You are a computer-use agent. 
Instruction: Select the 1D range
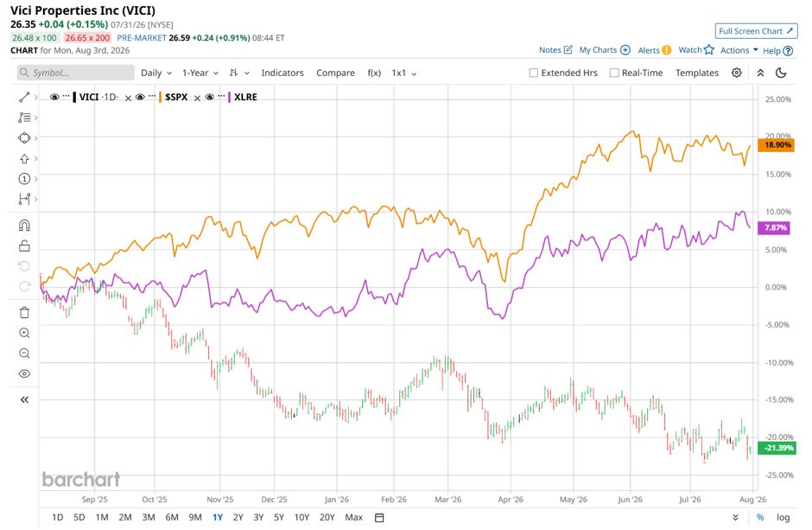click(x=58, y=517)
